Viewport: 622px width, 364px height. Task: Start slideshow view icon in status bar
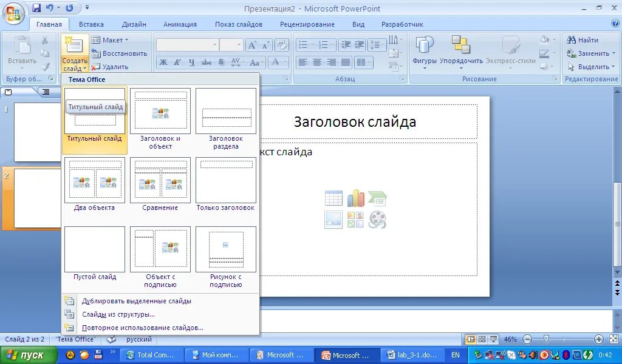coord(493,340)
